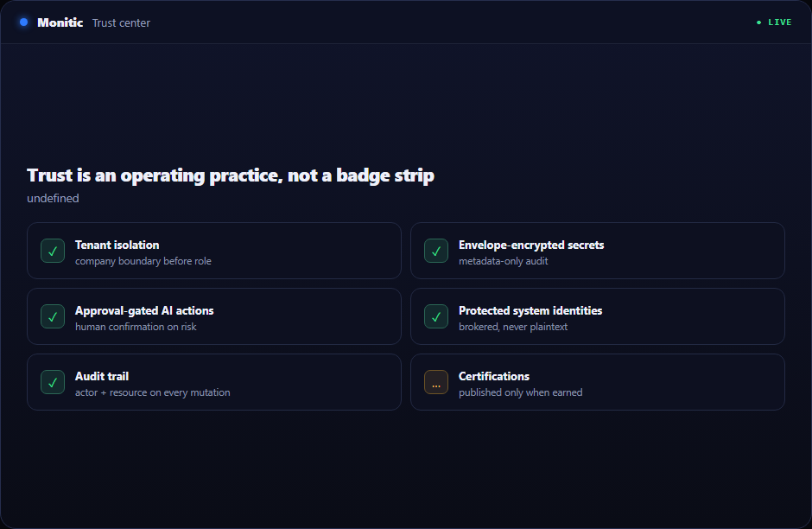812x529 pixels.
Task: Click the LIVE status indicator text
Action: 779,22
